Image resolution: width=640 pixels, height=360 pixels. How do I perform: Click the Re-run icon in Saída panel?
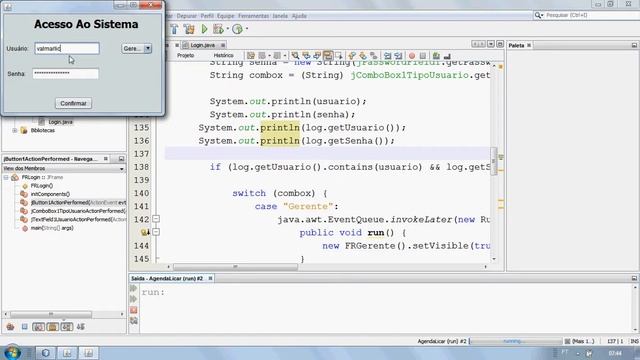tap(133, 289)
